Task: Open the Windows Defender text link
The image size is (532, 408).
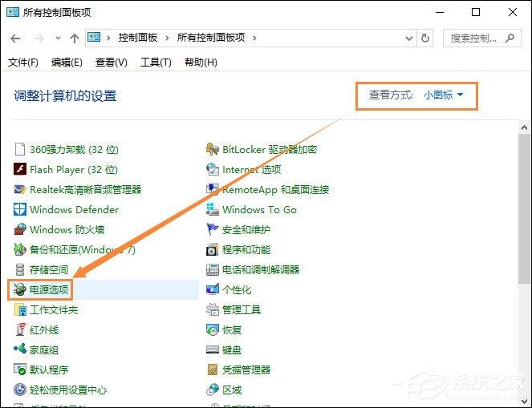Action: click(x=75, y=209)
